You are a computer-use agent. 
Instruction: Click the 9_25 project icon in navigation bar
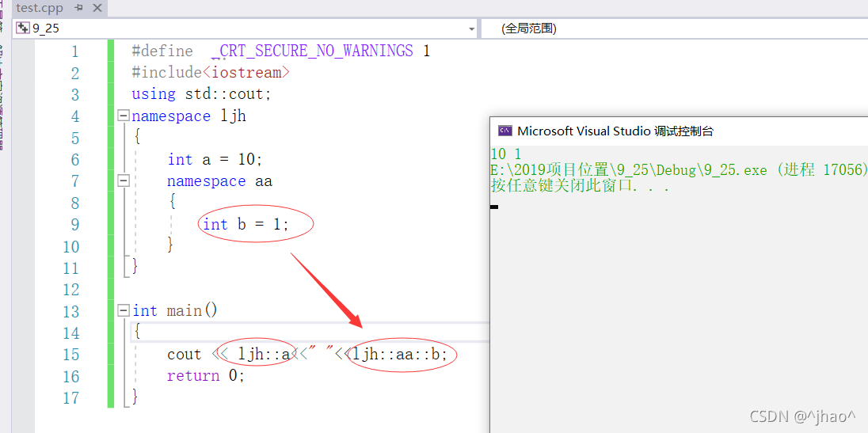(x=23, y=28)
